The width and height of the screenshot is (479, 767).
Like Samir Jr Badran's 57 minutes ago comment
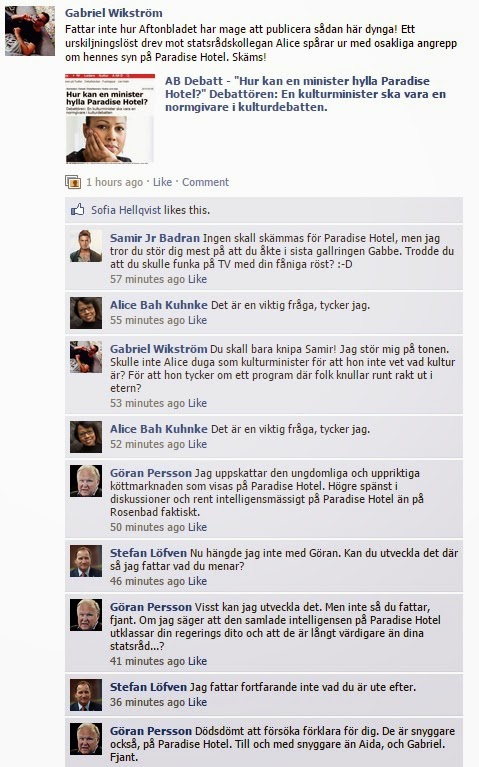pyautogui.click(x=198, y=279)
